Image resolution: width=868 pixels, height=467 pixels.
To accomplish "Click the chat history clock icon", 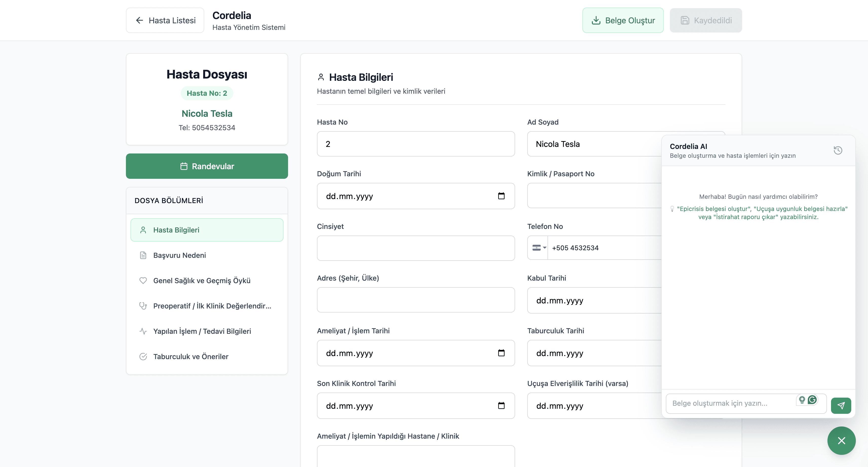I will 838,150.
